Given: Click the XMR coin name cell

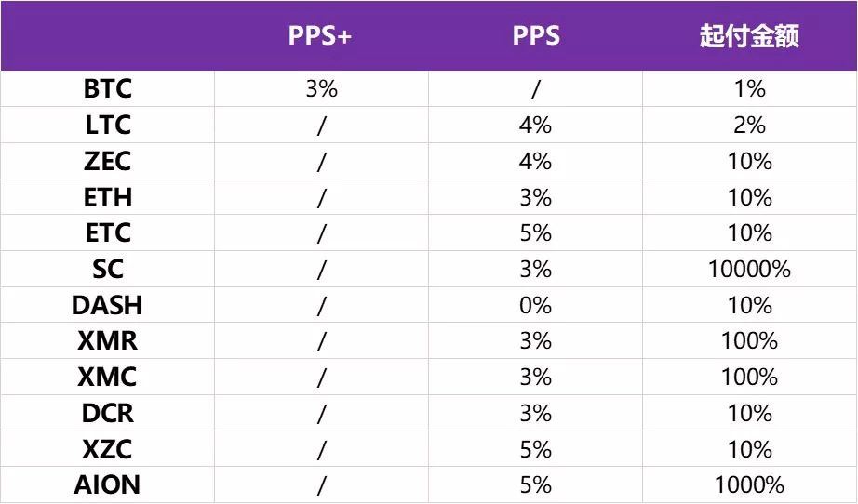Looking at the screenshot, I should pos(108,341).
